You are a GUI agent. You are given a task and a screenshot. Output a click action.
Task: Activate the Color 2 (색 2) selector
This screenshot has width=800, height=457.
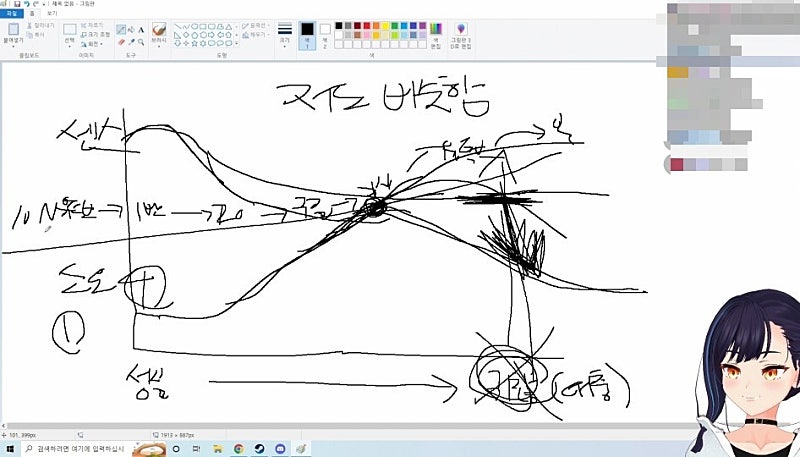pos(325,35)
